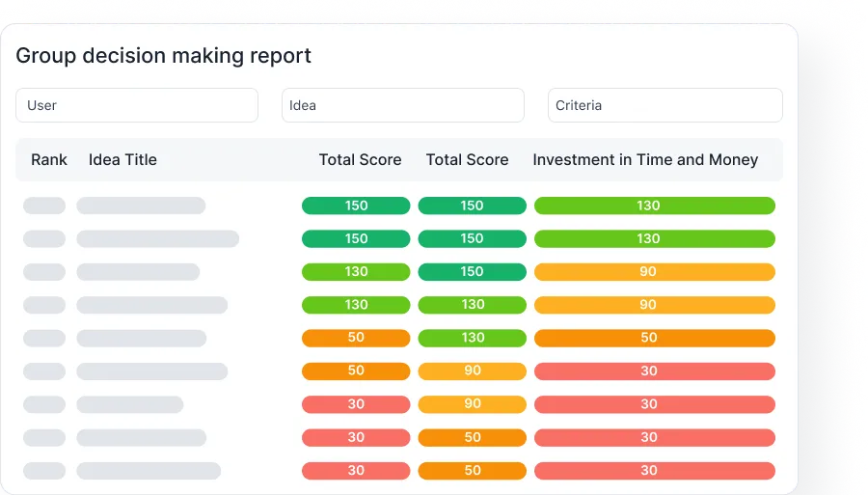Image resolution: width=868 pixels, height=495 pixels.
Task: Open the User filter field
Action: pos(136,105)
